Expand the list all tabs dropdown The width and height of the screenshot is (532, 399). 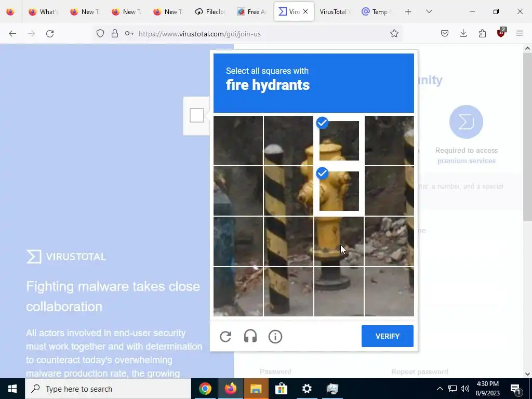429,11
